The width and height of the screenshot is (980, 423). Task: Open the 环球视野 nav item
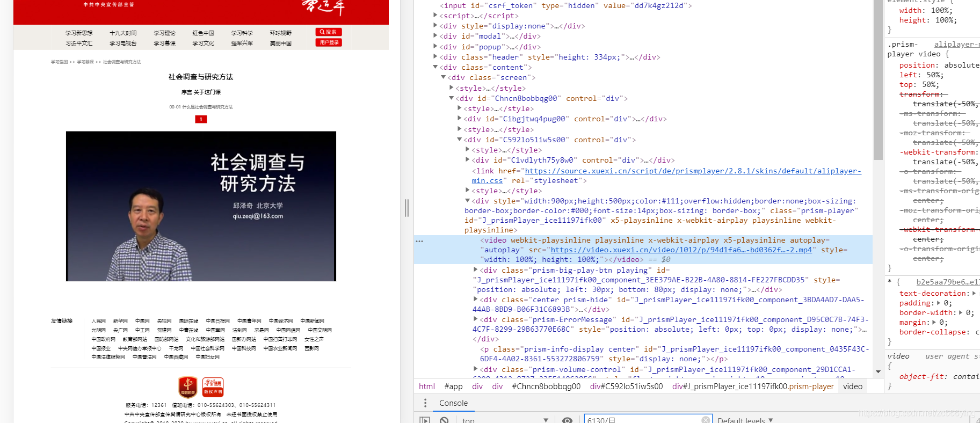pos(280,33)
